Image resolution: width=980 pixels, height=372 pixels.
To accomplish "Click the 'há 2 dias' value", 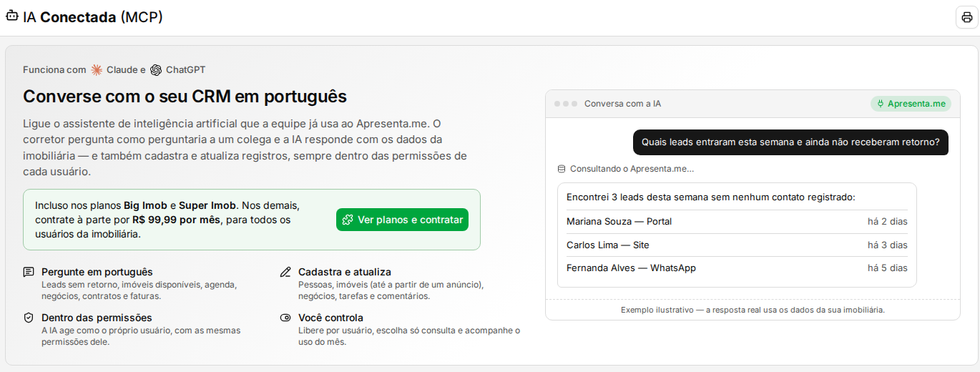I will click(x=887, y=222).
